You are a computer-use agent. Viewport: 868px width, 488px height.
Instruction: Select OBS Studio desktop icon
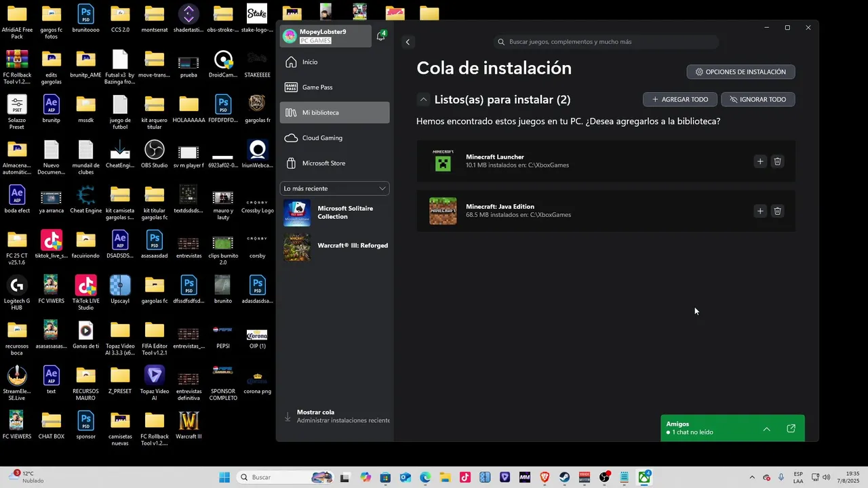tap(155, 155)
